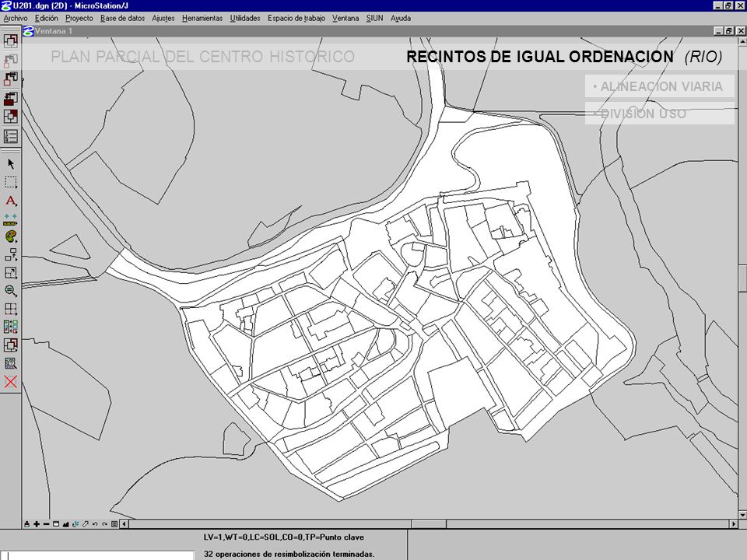Click the Window Area icon in view bar
Screen dimensions: 747x560
56,524
